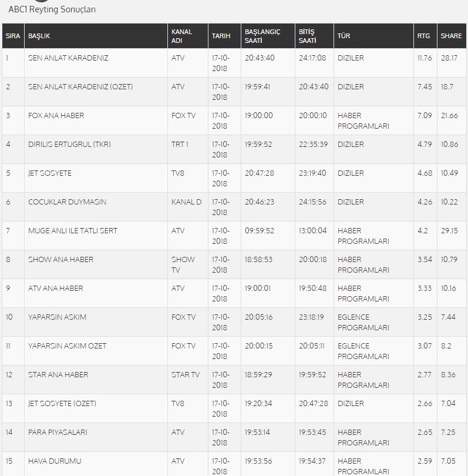Select the FOX ANA HABER row title
Screen dimensions: 468x476
(56, 116)
